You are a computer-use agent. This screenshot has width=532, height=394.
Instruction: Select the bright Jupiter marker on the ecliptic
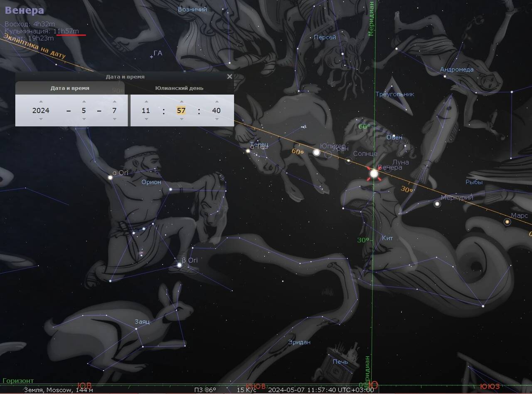pos(316,153)
